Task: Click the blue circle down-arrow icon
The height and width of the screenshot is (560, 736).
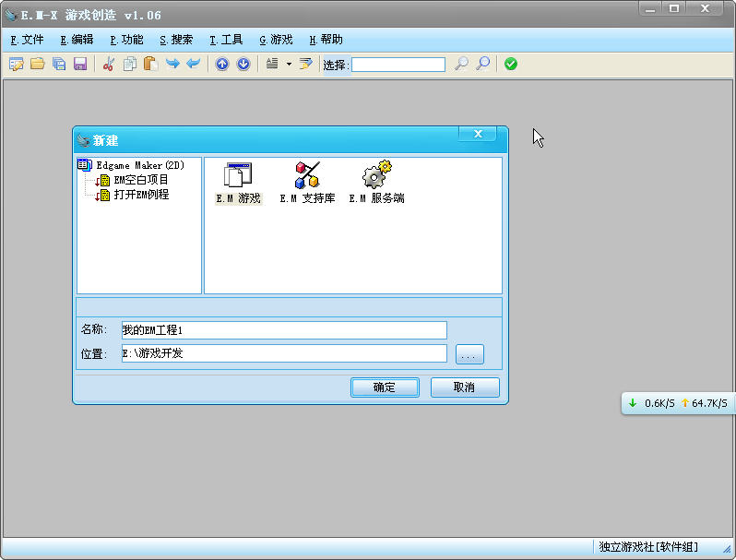Action: coord(243,64)
